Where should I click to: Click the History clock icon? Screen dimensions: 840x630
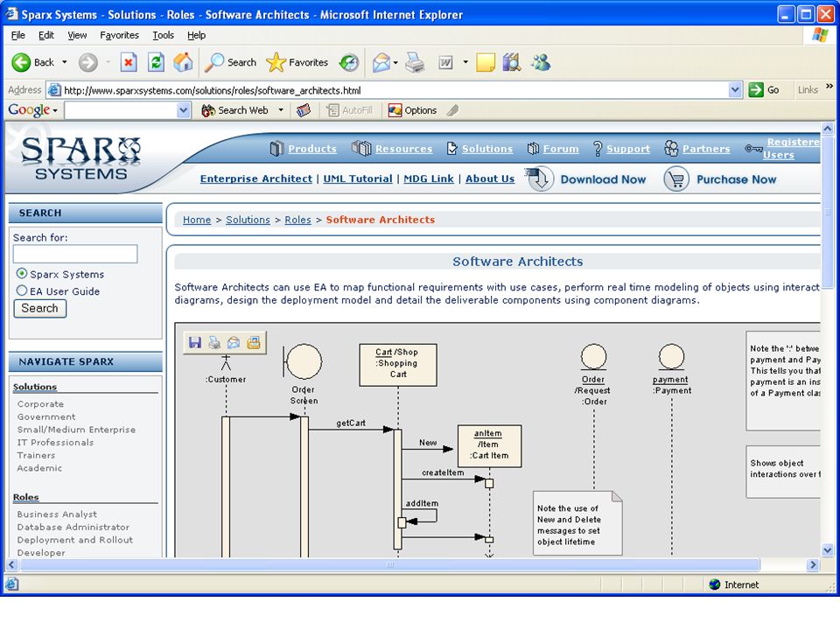coord(349,63)
